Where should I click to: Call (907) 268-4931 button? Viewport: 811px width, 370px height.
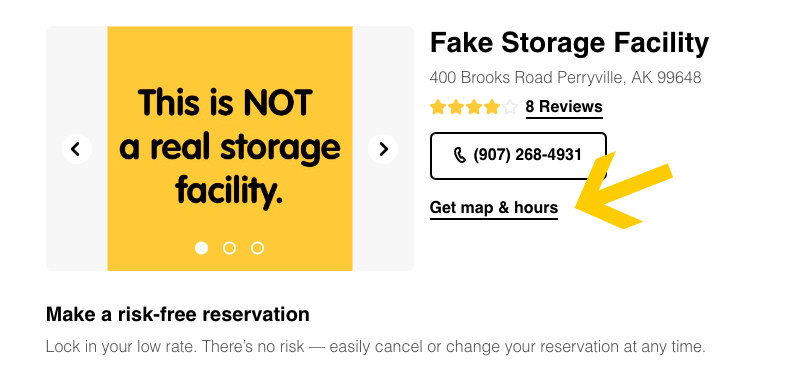[518, 156]
